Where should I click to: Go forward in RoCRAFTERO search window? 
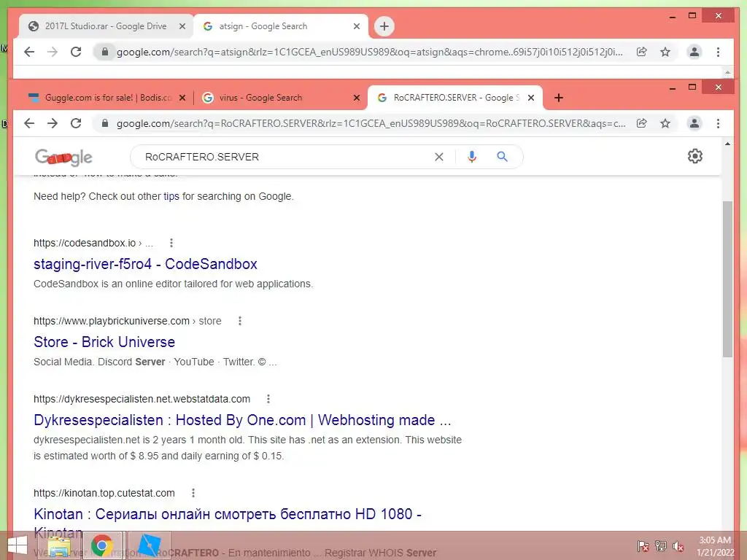point(53,123)
